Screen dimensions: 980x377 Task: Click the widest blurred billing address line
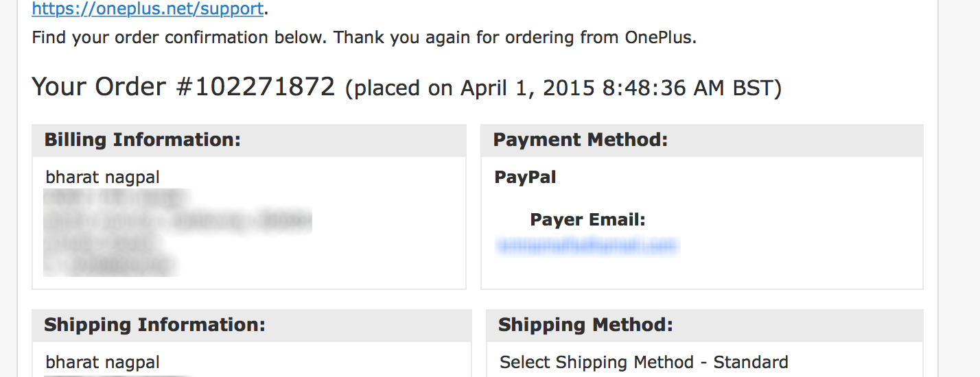[x=177, y=221]
